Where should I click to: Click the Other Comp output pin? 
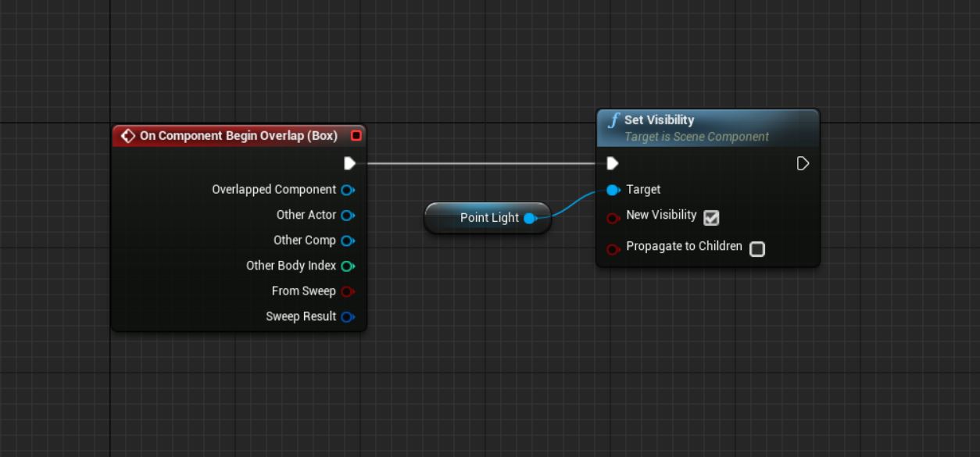pyautogui.click(x=348, y=241)
